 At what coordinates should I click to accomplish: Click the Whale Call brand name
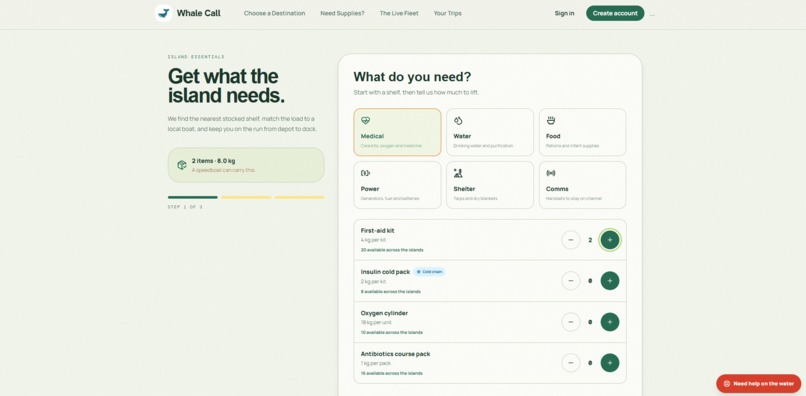tap(198, 13)
